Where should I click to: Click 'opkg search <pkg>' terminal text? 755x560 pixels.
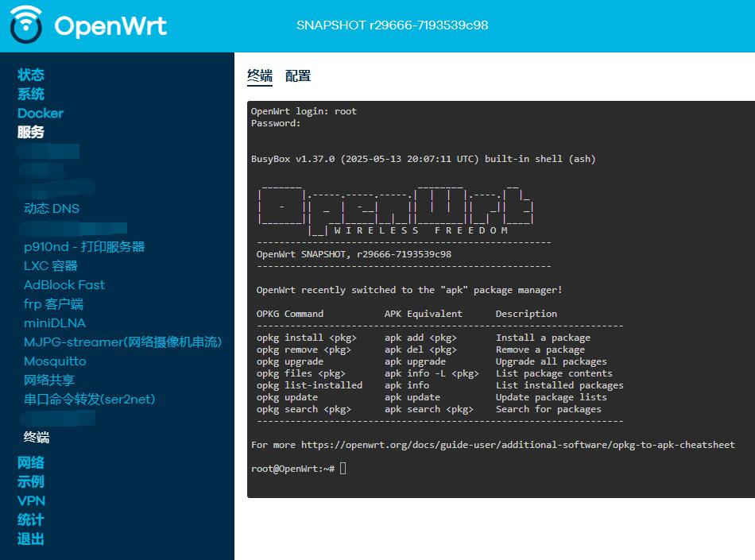pyautogui.click(x=304, y=409)
